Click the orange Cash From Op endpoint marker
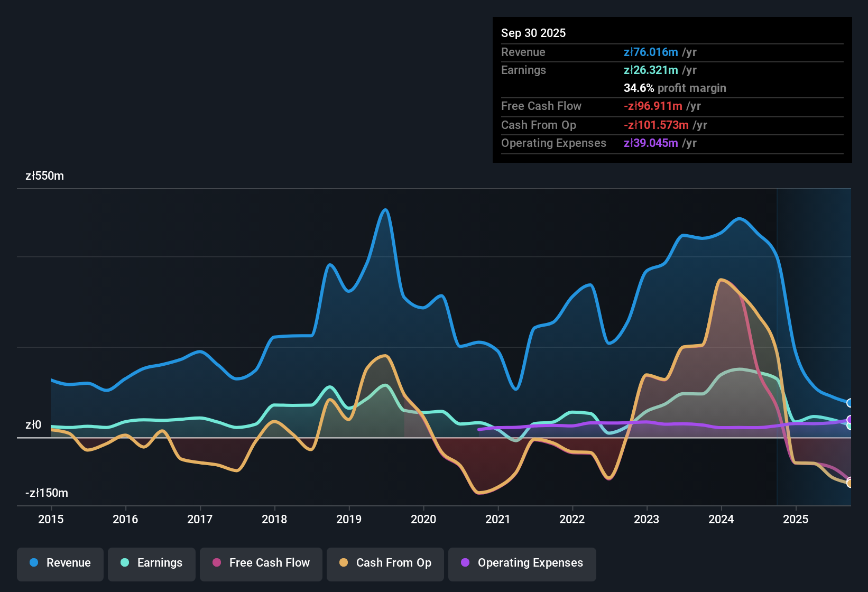The width and height of the screenshot is (868, 592). click(850, 482)
